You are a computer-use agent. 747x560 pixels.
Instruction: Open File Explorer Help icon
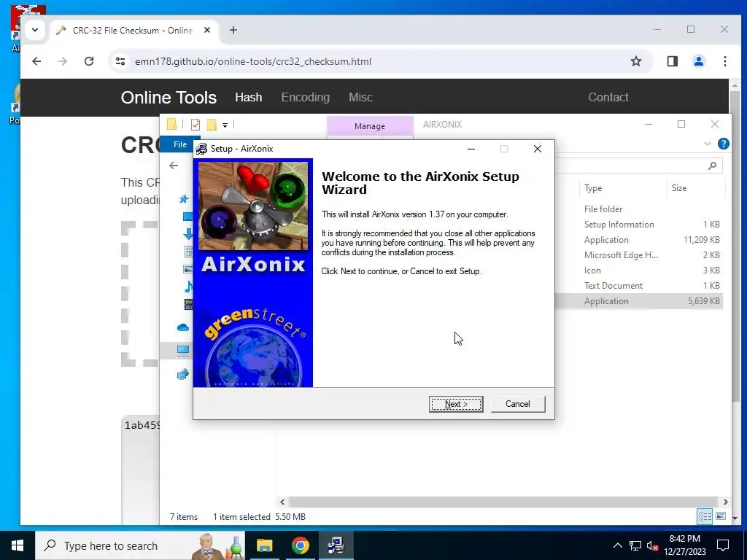click(x=723, y=144)
